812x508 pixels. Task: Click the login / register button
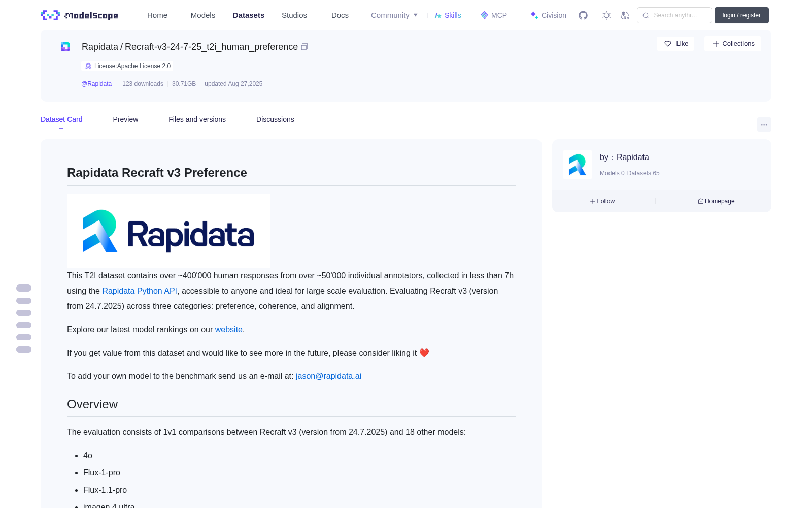pyautogui.click(x=741, y=15)
